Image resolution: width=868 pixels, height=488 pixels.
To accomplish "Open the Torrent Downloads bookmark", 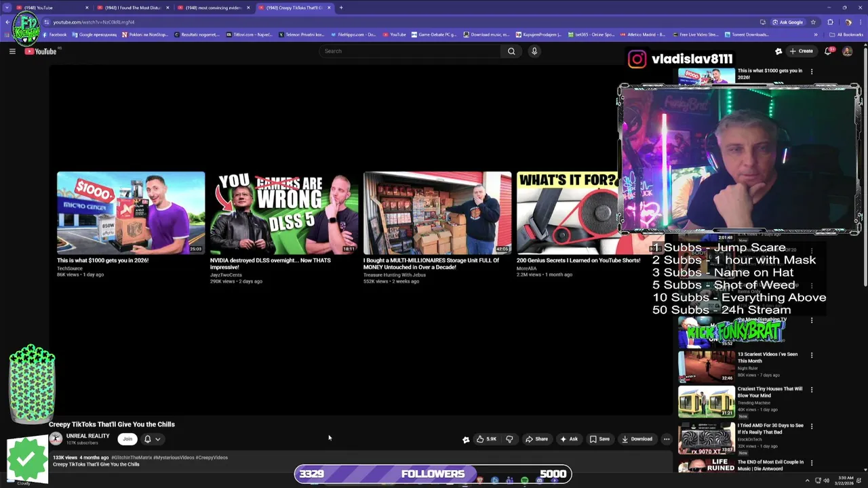I will point(747,35).
